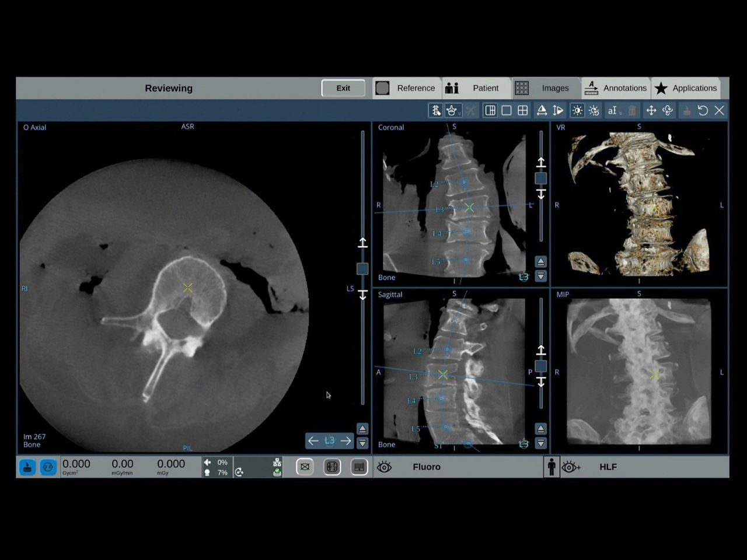Choose the single-view layout icon
Image resolution: width=747 pixels, height=560 pixels.
coord(507,110)
